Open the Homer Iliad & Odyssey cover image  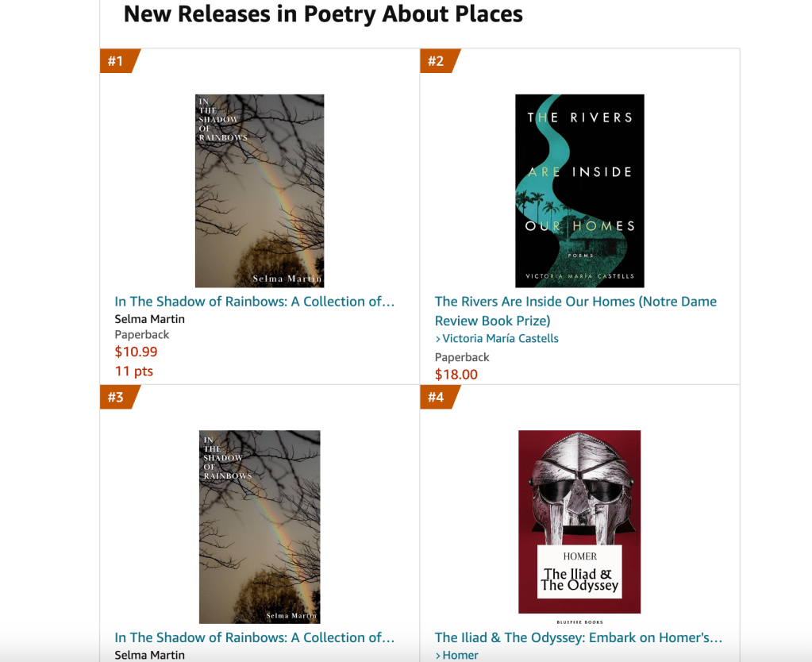click(x=579, y=522)
